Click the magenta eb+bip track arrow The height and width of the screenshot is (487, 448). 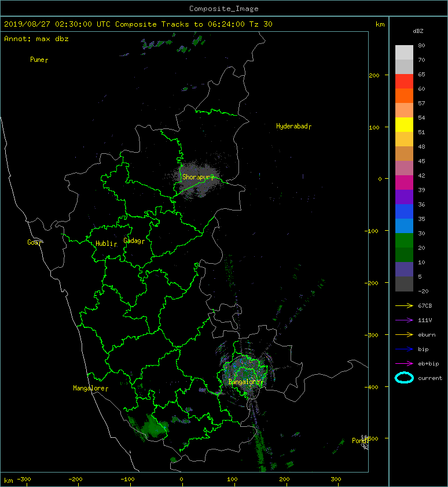(404, 363)
